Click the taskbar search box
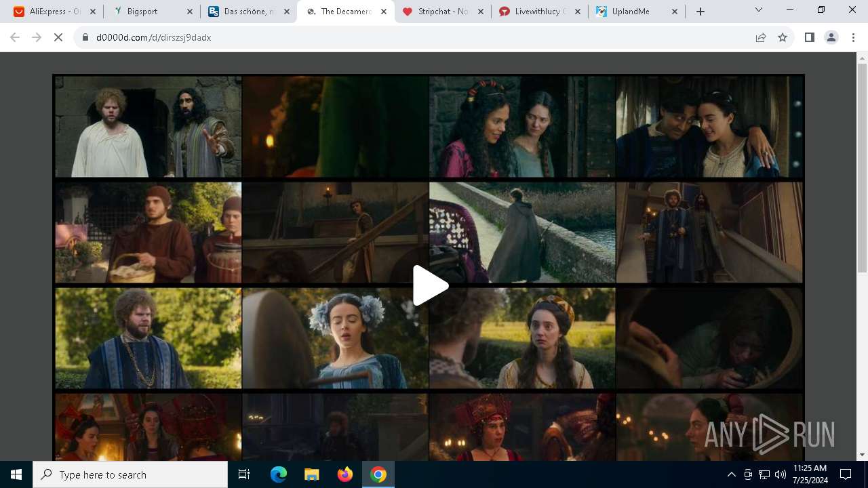868x488 pixels. click(x=130, y=474)
